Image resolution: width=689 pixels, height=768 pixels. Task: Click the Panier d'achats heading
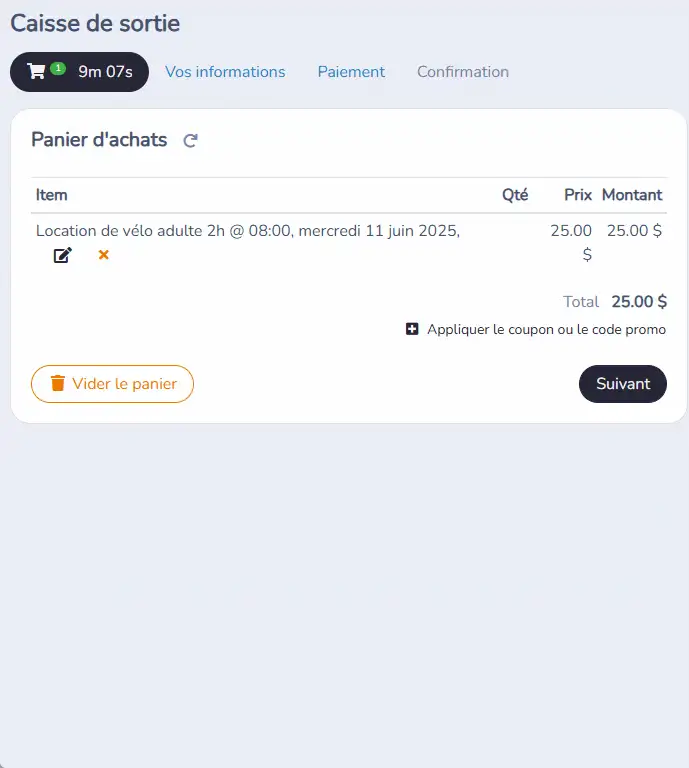point(99,140)
